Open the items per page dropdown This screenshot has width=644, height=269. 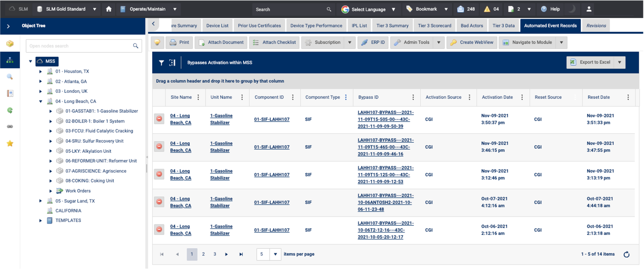point(275,254)
